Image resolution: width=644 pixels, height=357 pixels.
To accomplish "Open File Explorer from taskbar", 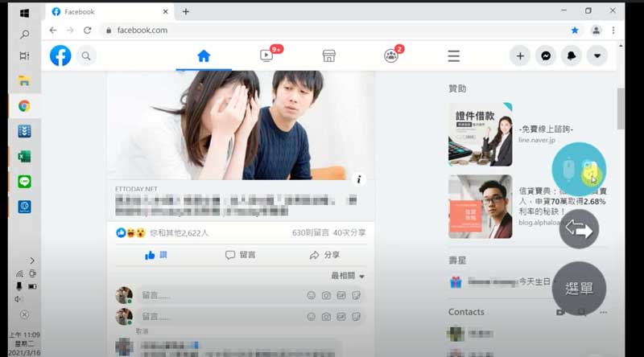I will pos(24,81).
